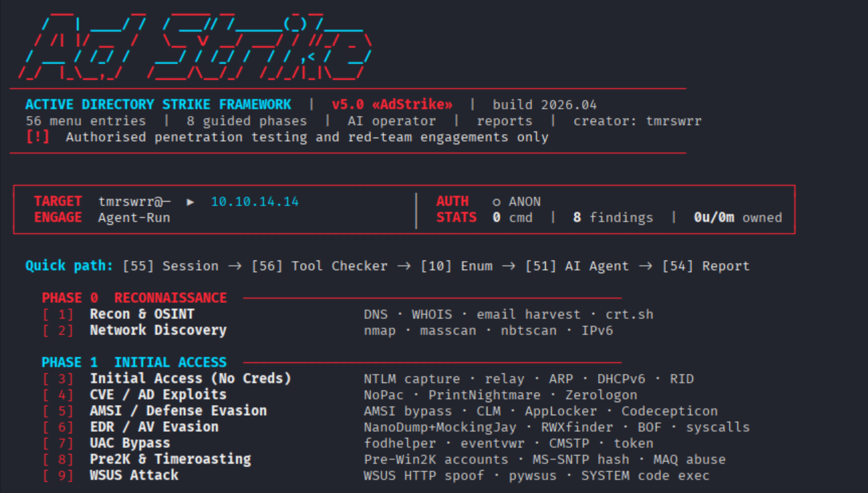Screen dimensions: 868x493
Task: Click the "56 menu entries" text
Action: [x=85, y=121]
